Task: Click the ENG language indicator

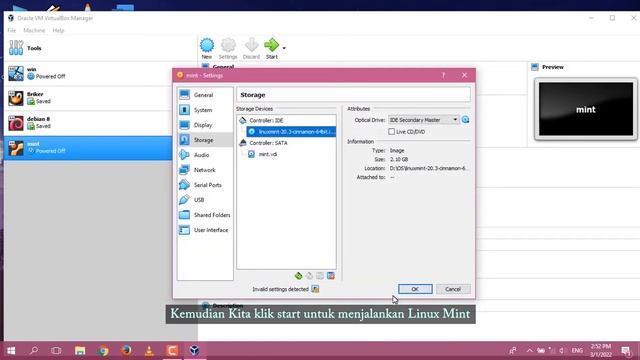Action: [577, 351]
